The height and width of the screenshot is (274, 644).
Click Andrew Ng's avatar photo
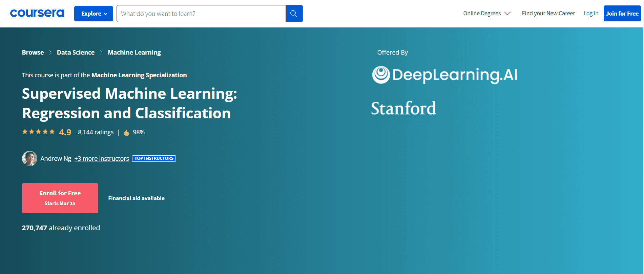click(29, 158)
